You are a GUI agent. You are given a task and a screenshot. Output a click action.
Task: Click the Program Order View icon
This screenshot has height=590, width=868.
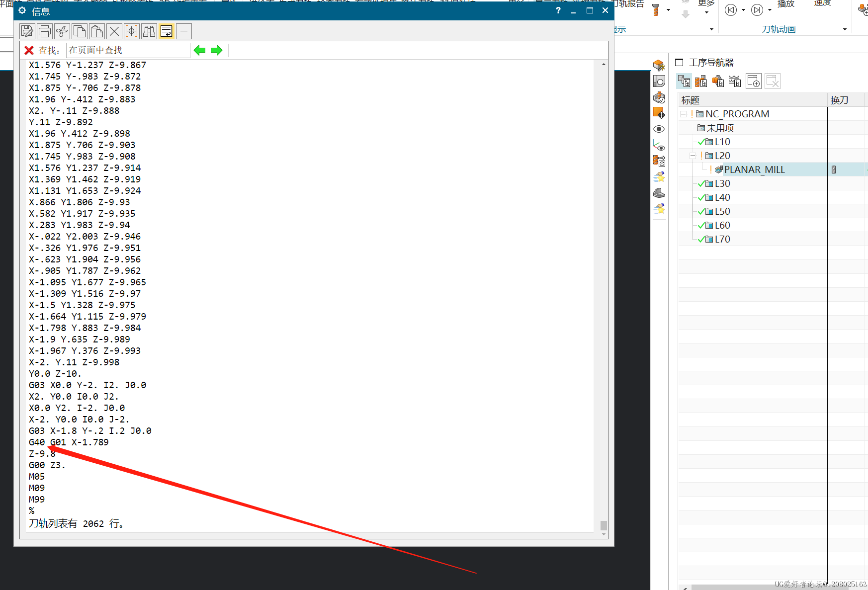[x=684, y=81]
